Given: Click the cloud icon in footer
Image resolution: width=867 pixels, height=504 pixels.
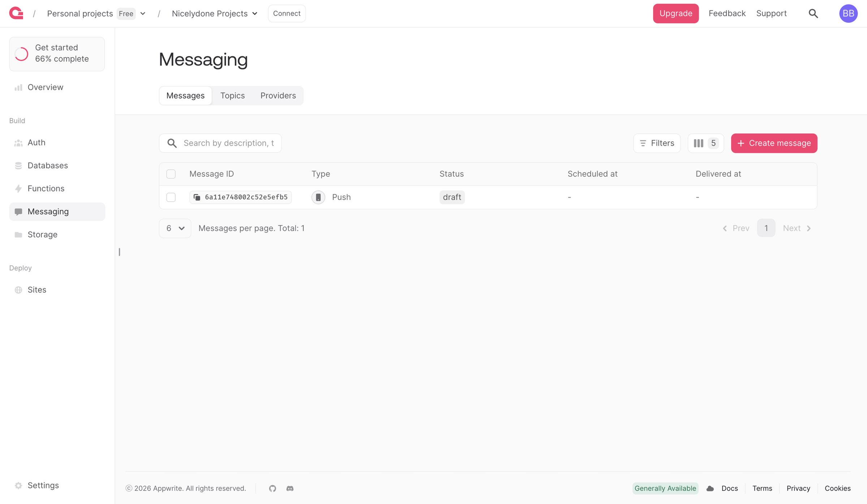Looking at the screenshot, I should [x=710, y=488].
